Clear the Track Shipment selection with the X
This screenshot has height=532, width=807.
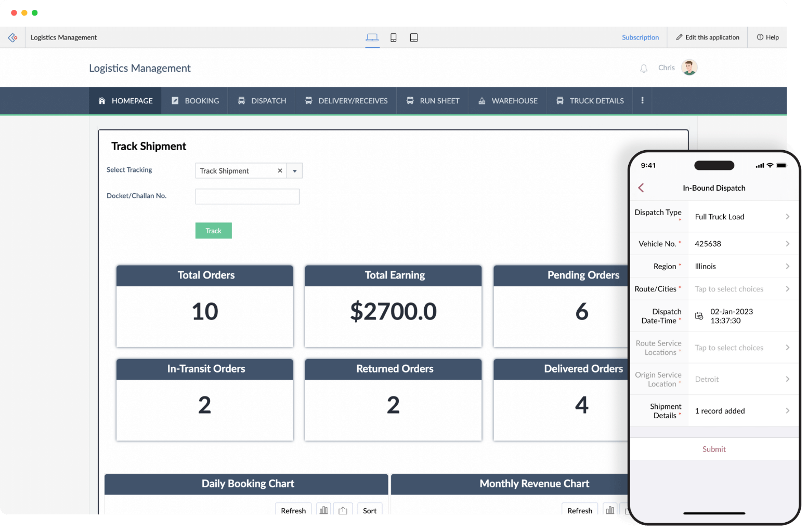click(x=280, y=170)
